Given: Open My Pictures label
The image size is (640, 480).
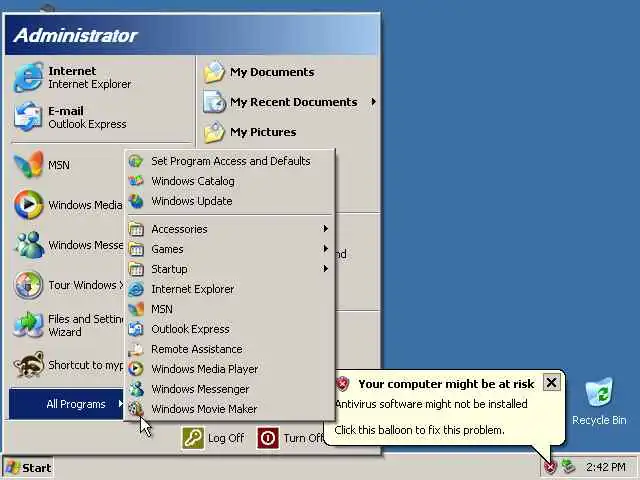Looking at the screenshot, I should (x=263, y=132).
